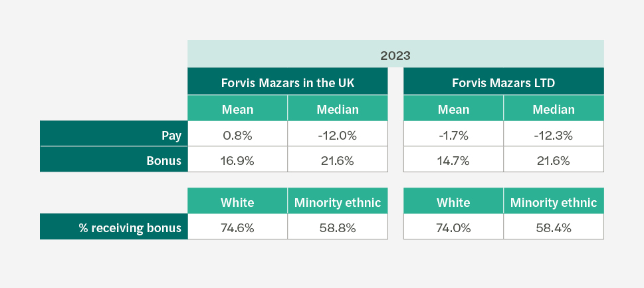The width and height of the screenshot is (644, 288).
Task: Click Minority ethnic header in UK table
Action: click(338, 202)
